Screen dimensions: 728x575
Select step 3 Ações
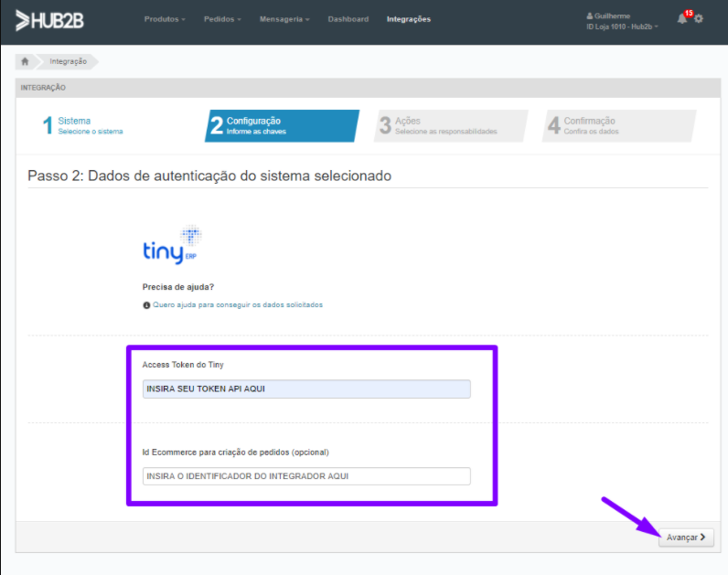451,126
